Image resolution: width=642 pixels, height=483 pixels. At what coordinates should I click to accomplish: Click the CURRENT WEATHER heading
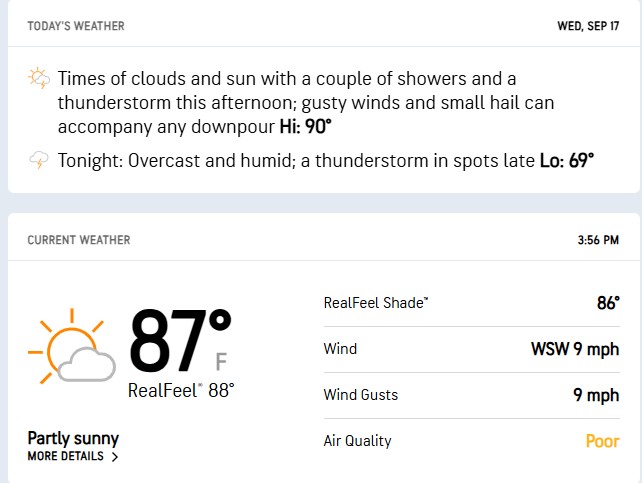pyautogui.click(x=79, y=240)
